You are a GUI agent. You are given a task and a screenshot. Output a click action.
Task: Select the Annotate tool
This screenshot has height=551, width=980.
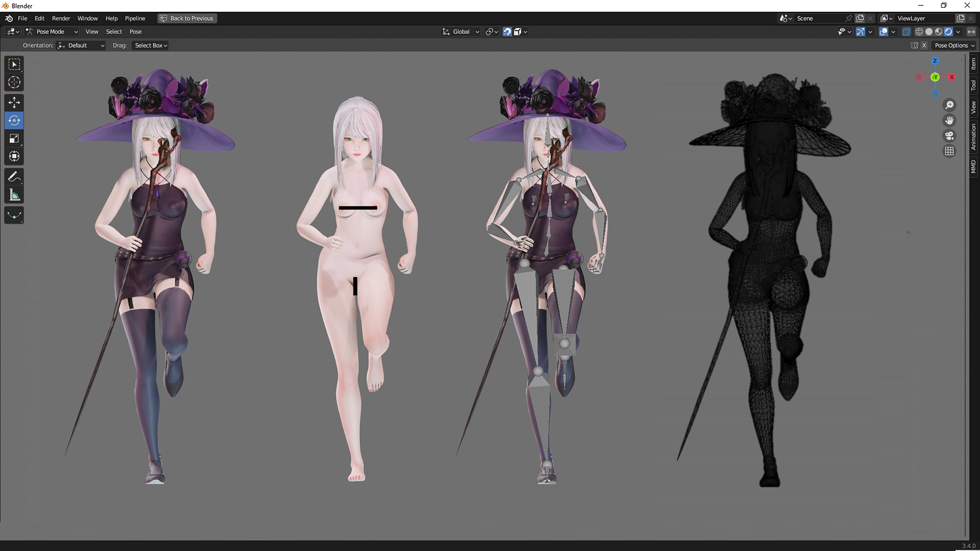coord(14,177)
